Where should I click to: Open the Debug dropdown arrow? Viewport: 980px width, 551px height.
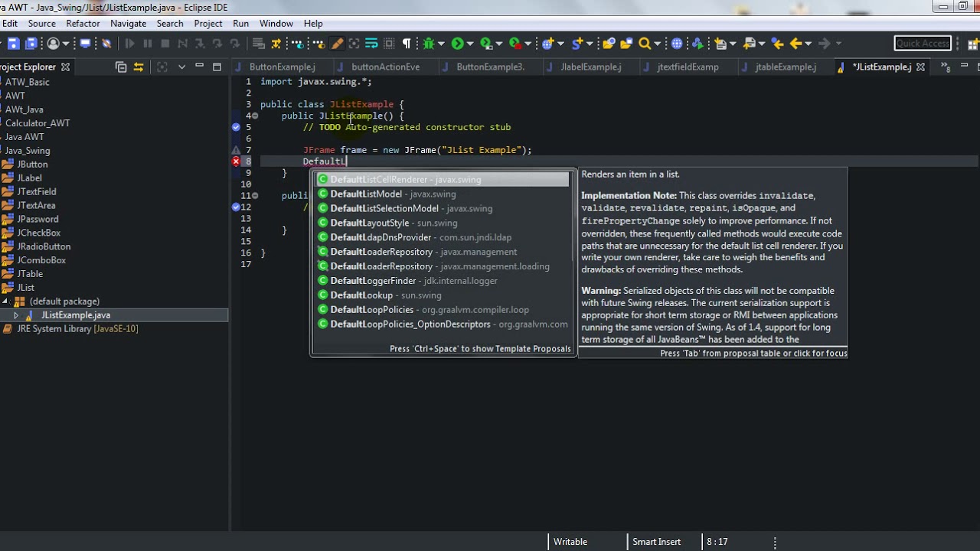click(441, 44)
